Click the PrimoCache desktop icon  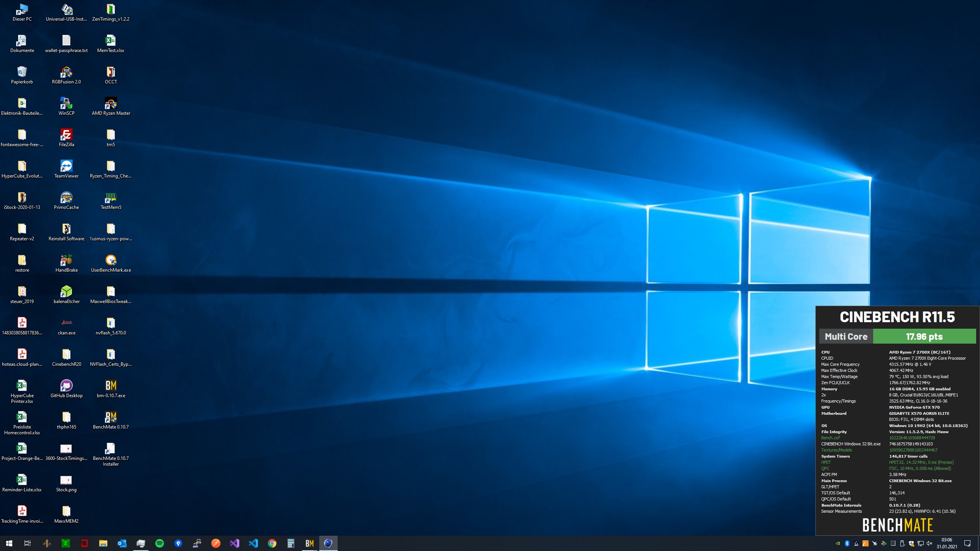66,201
